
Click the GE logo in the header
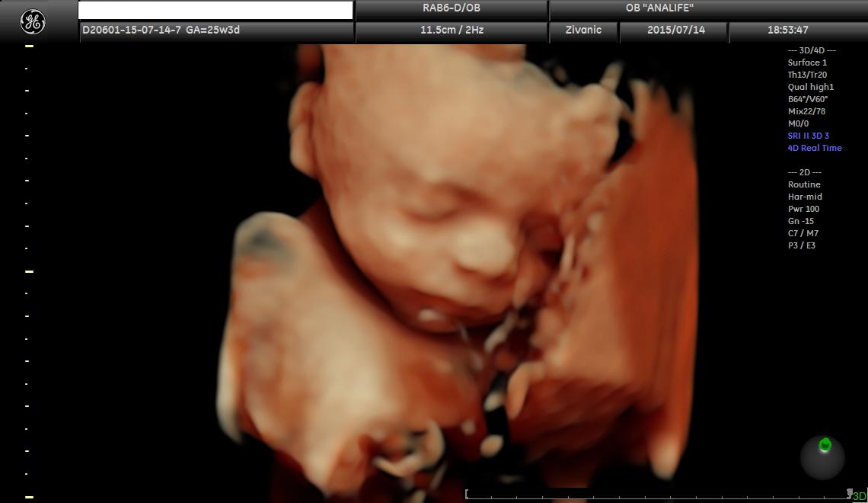pyautogui.click(x=33, y=22)
